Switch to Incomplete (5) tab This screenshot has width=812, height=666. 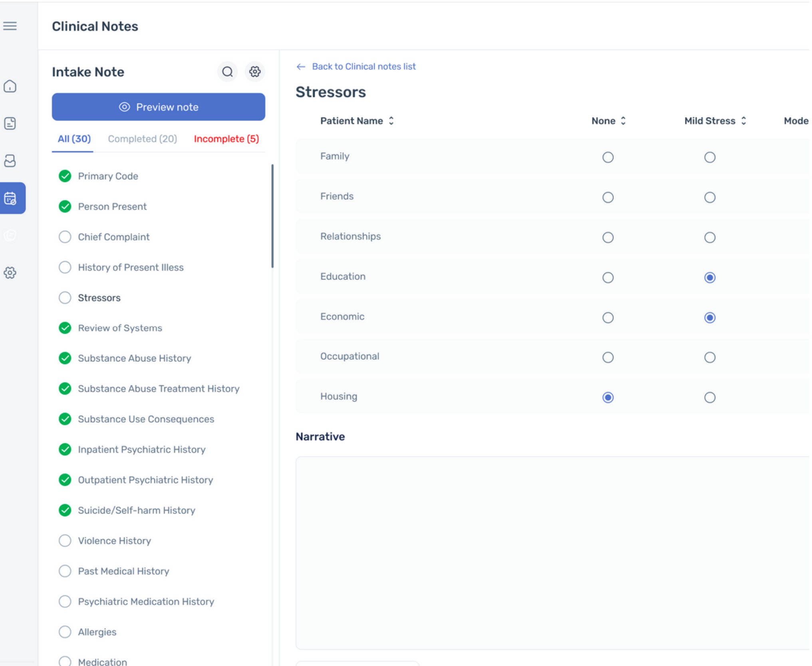coord(226,139)
